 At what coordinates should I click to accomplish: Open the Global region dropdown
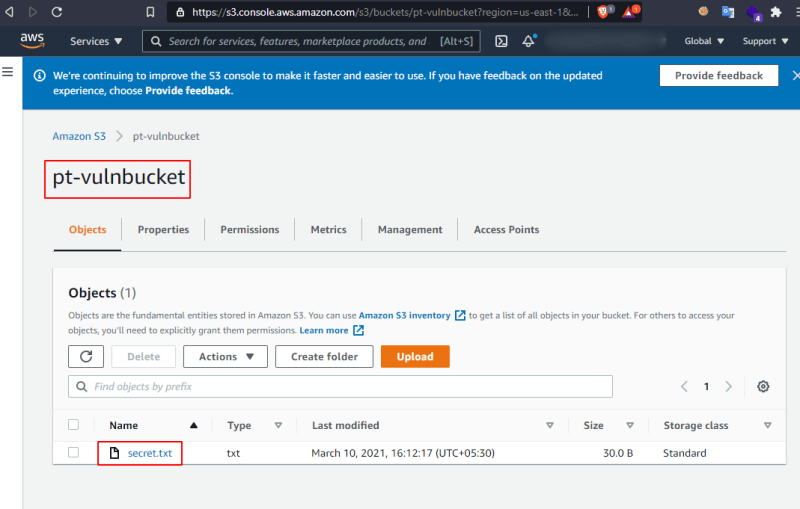[704, 41]
